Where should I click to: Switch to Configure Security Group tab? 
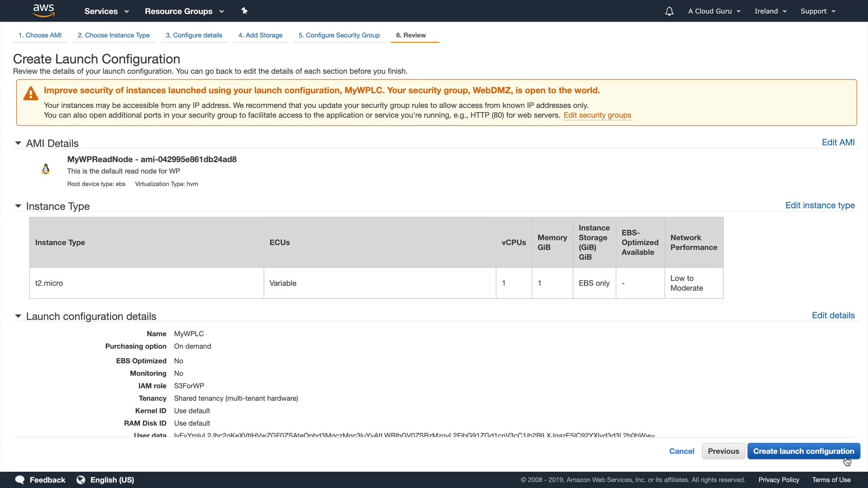pos(339,35)
